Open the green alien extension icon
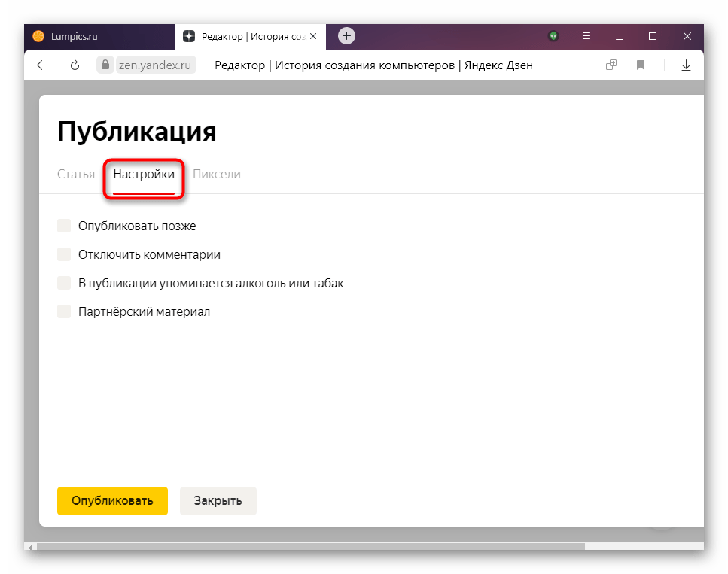 coord(553,35)
